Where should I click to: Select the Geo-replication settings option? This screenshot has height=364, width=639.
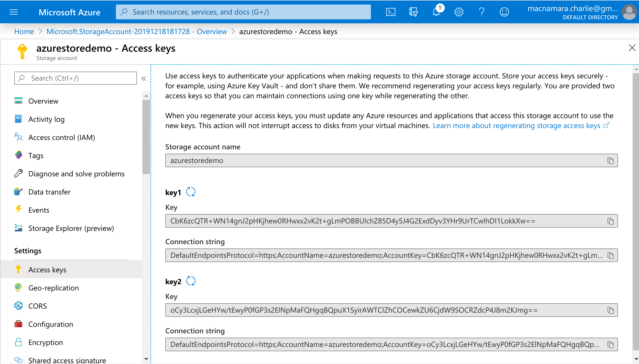pos(54,288)
